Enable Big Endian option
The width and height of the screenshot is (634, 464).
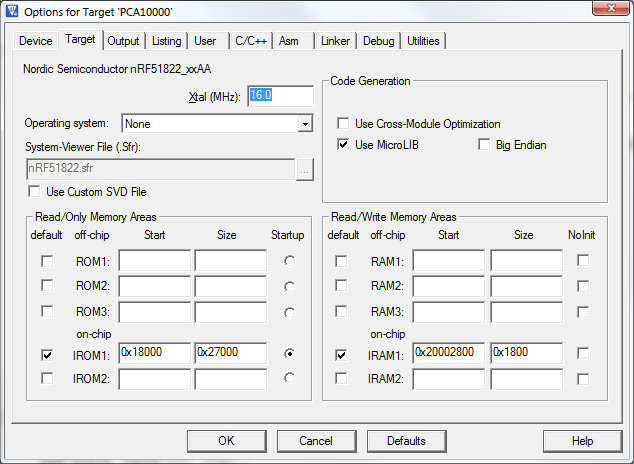pyautogui.click(x=484, y=144)
